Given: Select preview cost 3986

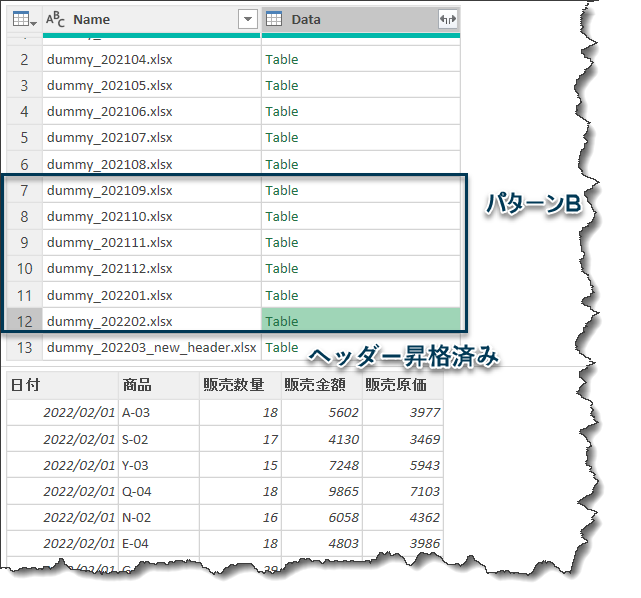Looking at the screenshot, I should pyautogui.click(x=403, y=544).
